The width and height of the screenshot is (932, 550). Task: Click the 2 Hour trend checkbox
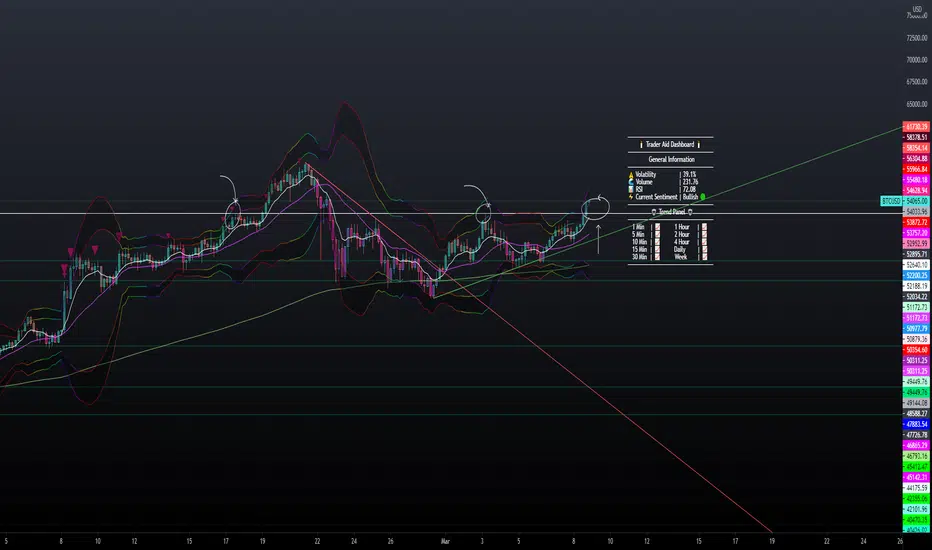click(x=704, y=234)
